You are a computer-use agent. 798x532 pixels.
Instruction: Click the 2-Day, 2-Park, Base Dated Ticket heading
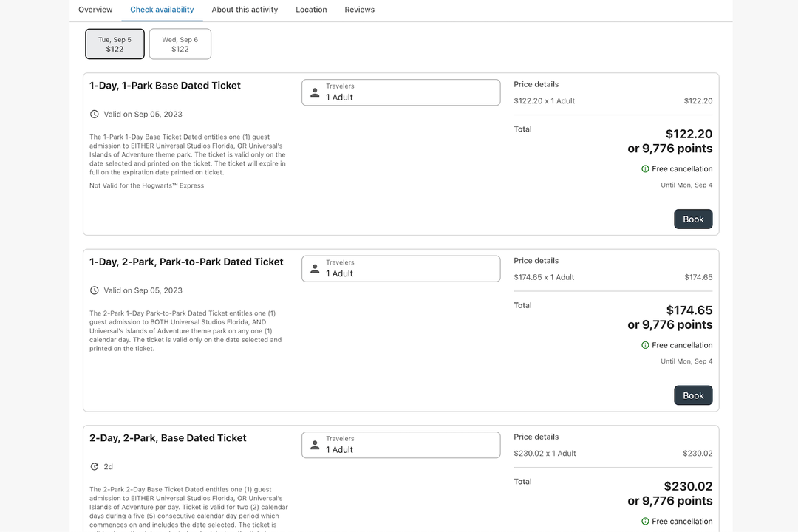[x=168, y=438]
